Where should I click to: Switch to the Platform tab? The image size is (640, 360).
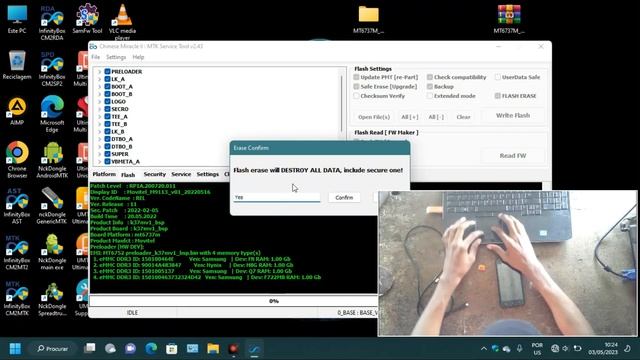pos(104,174)
